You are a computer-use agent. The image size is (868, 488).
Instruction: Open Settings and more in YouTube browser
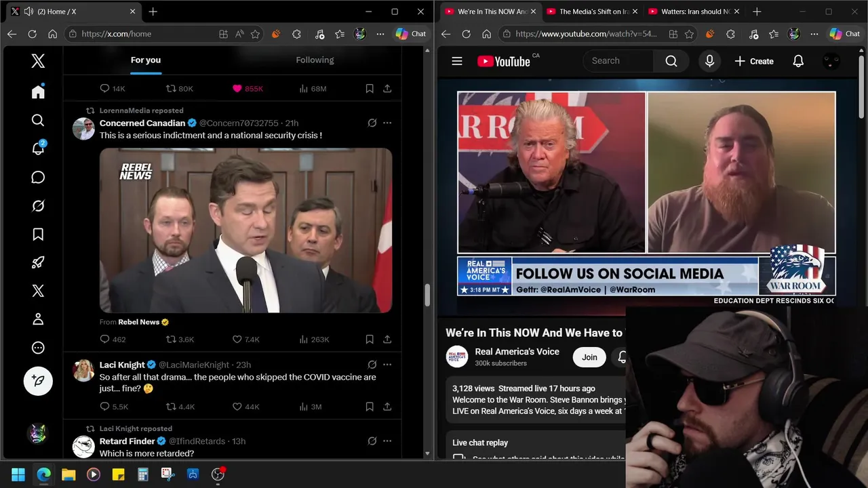pyautogui.click(x=814, y=34)
